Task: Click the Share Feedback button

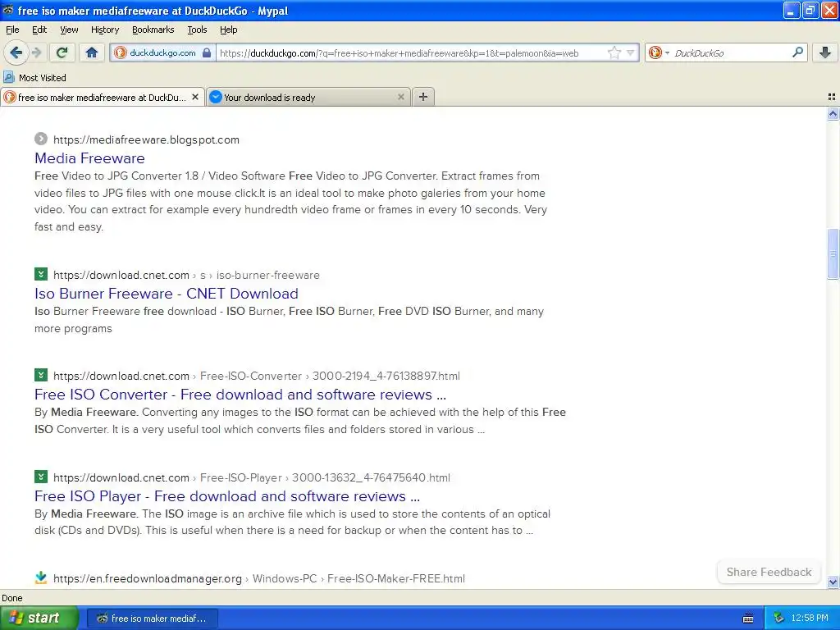Action: pos(769,572)
